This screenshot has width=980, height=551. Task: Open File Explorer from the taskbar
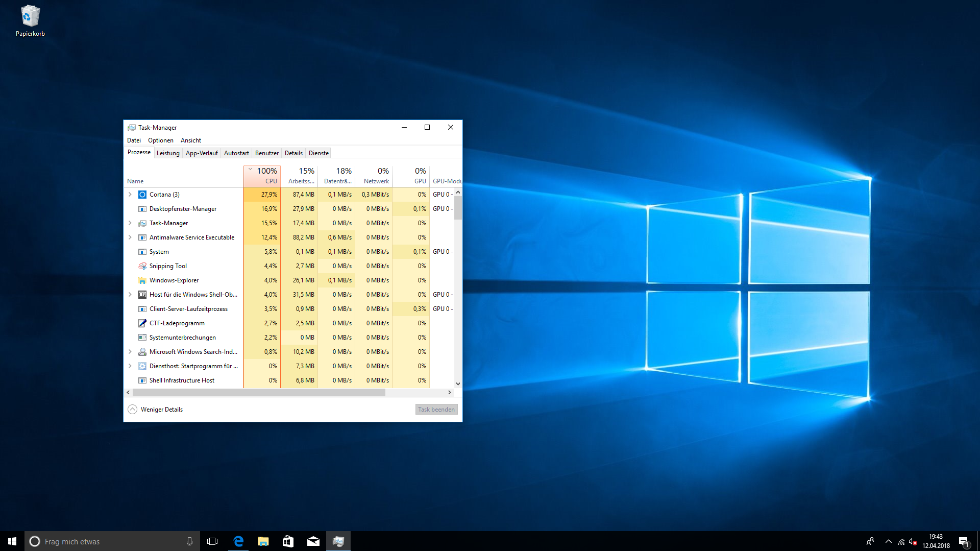coord(263,541)
